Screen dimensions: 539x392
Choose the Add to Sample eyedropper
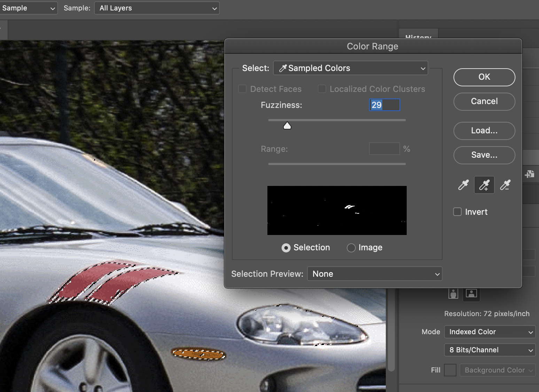point(484,185)
